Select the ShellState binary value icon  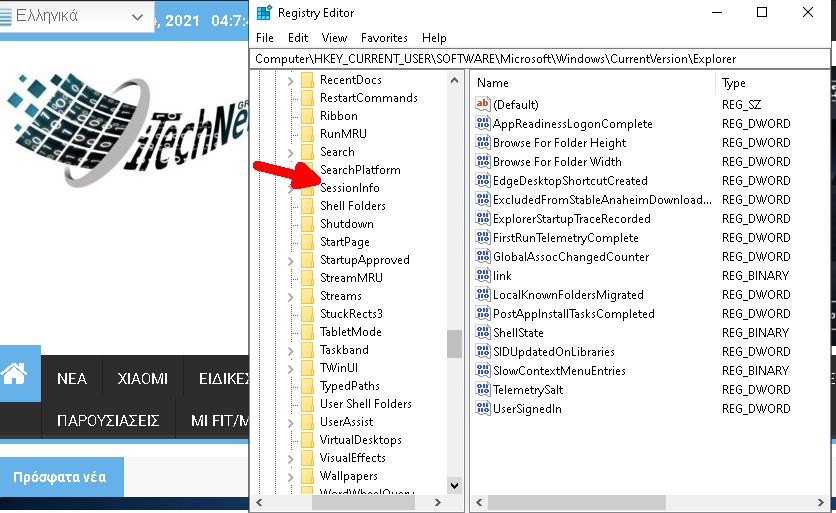point(483,332)
